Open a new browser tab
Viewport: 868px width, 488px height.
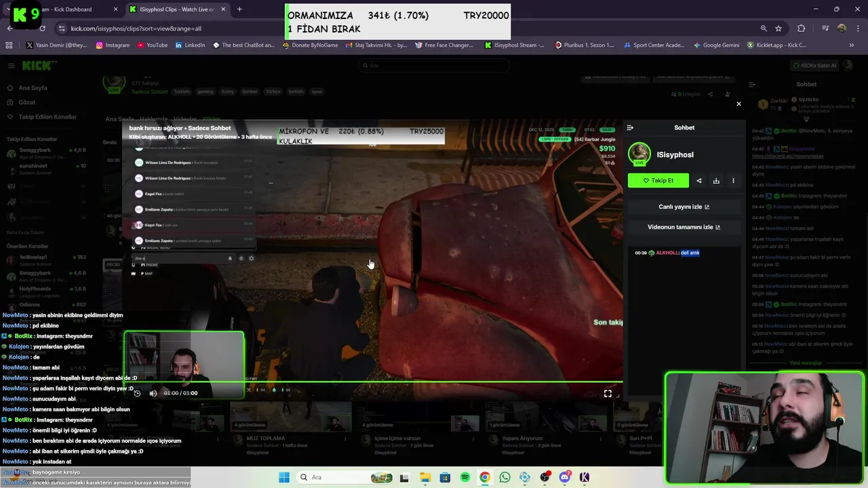(239, 9)
